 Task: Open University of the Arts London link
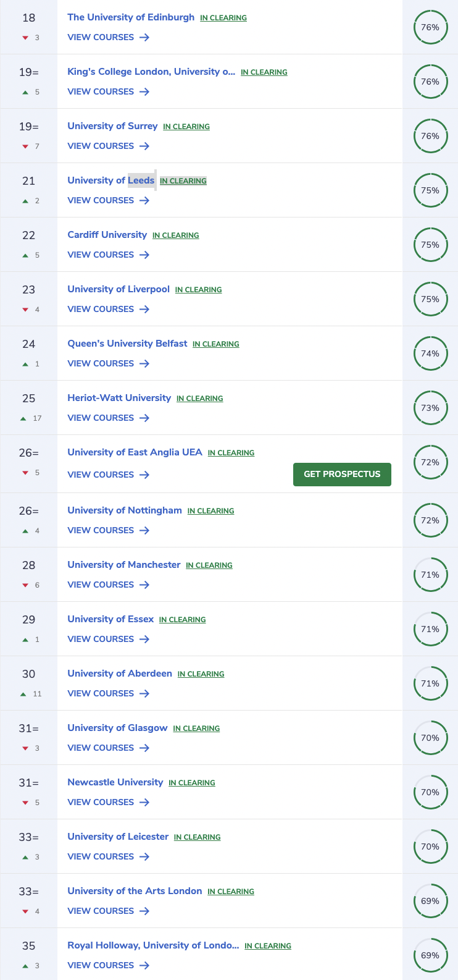(135, 891)
